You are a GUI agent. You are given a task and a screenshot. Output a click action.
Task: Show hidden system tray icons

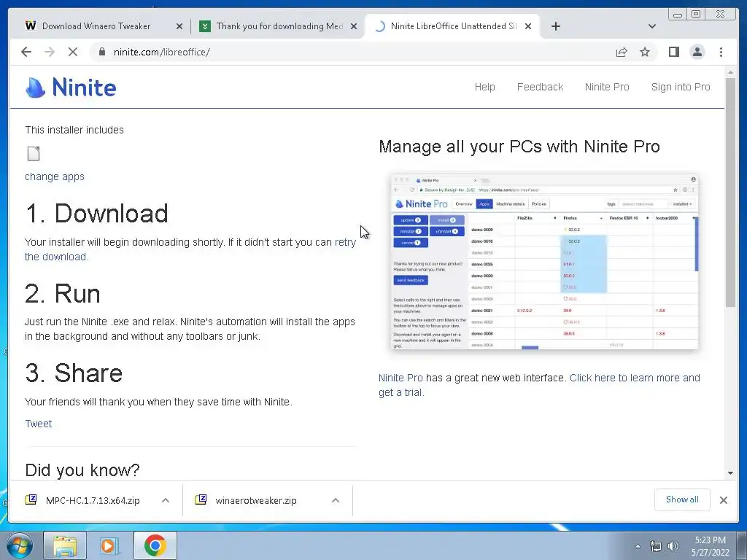(638, 546)
